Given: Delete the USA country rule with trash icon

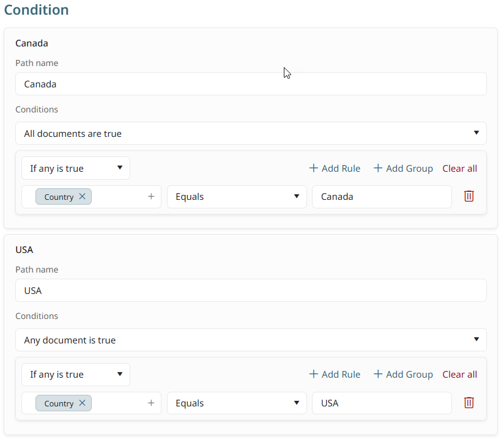Looking at the screenshot, I should tap(469, 403).
